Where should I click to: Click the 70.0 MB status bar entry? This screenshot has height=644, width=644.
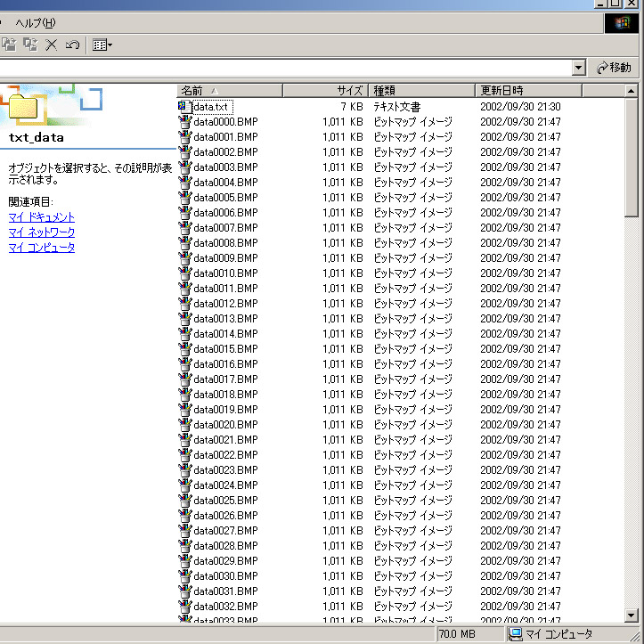(457, 634)
